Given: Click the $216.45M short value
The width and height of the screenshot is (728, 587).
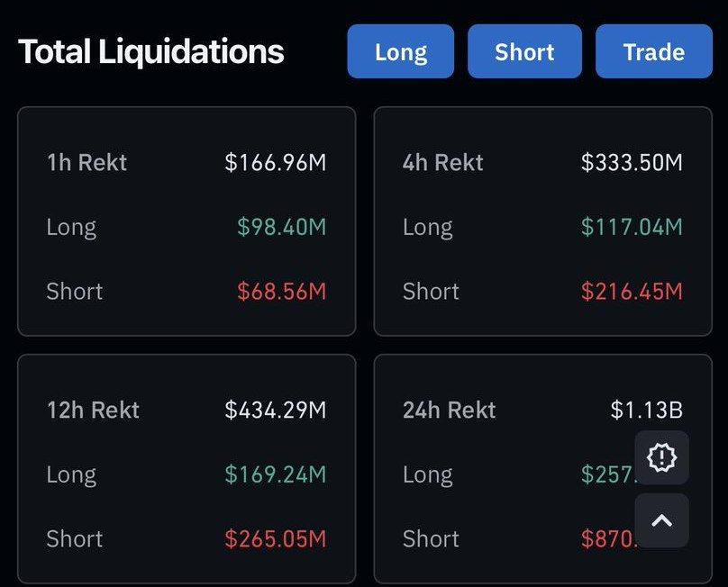Looking at the screenshot, I should point(632,292).
